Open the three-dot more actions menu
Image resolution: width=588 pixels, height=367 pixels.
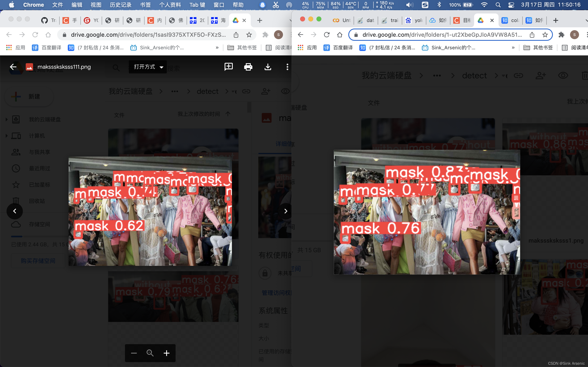287,67
